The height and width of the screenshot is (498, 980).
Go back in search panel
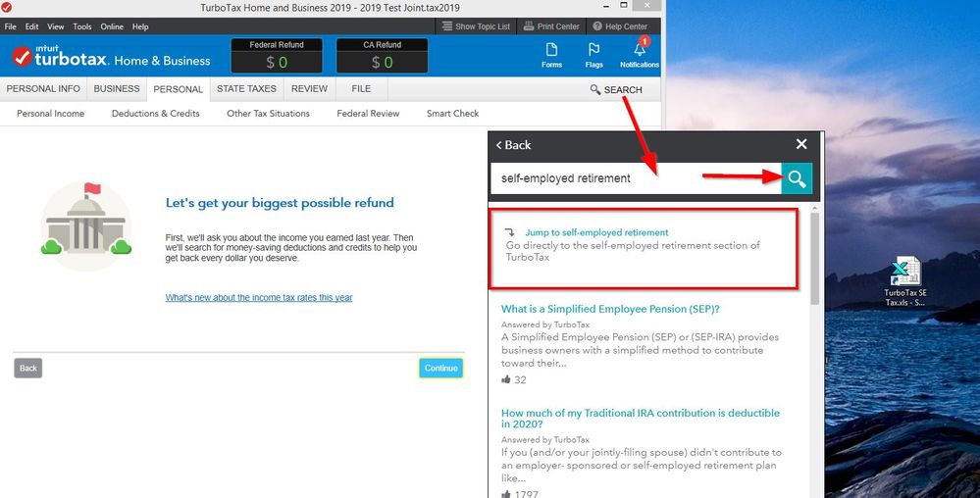pyautogui.click(x=513, y=145)
